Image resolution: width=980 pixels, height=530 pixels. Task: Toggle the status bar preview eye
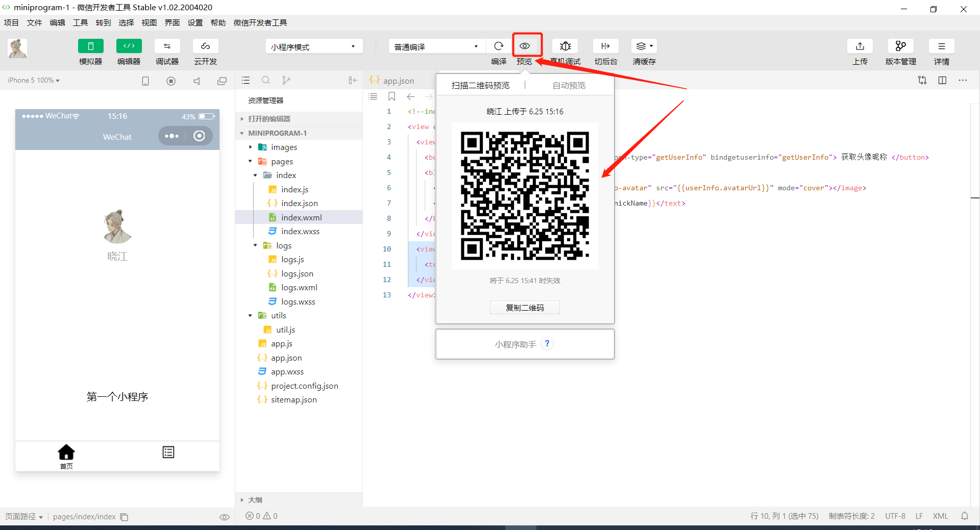[224, 517]
